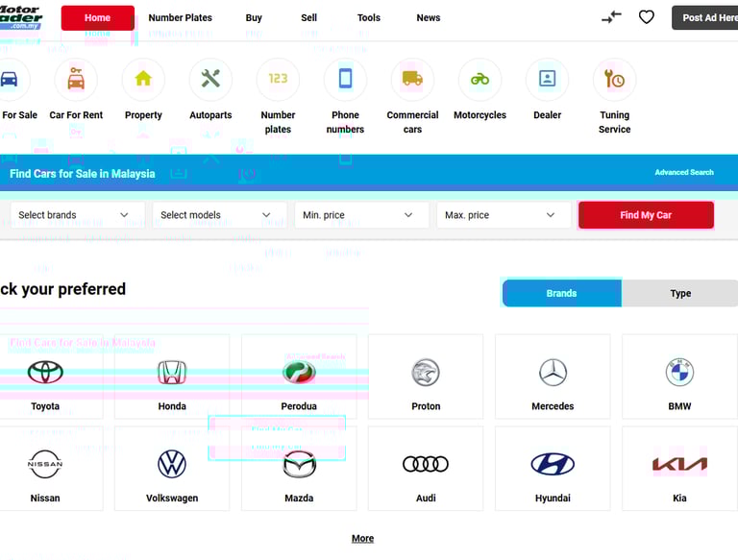
Task: Select the Perodua brand logo
Action: 299,372
